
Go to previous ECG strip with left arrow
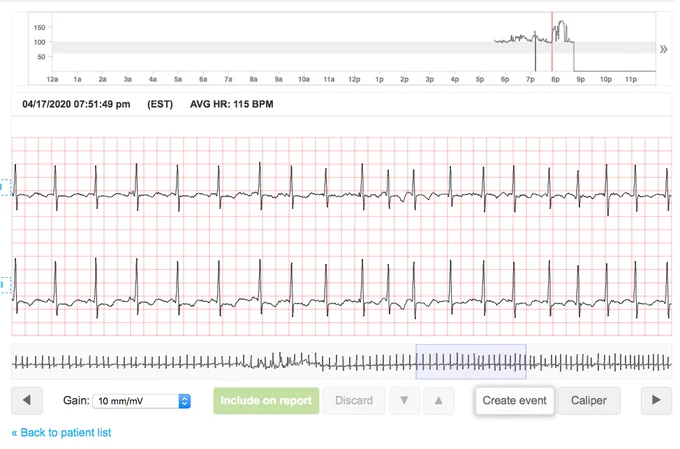(26, 400)
